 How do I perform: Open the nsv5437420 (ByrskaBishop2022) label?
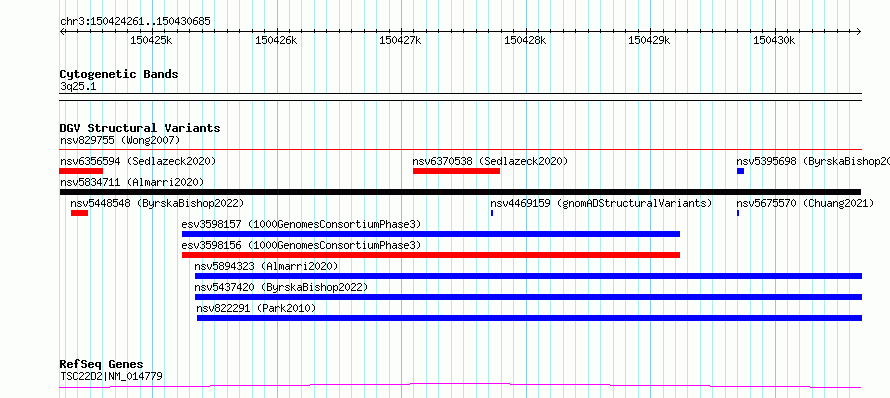281,287
